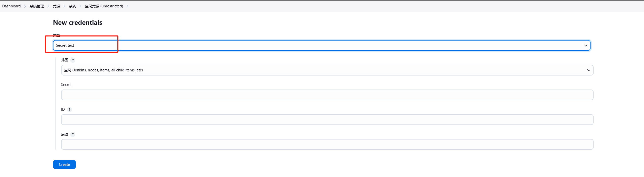The image size is (644, 177).
Task: Click the chevron after the 系统 breadcrumb
Action: (80, 6)
